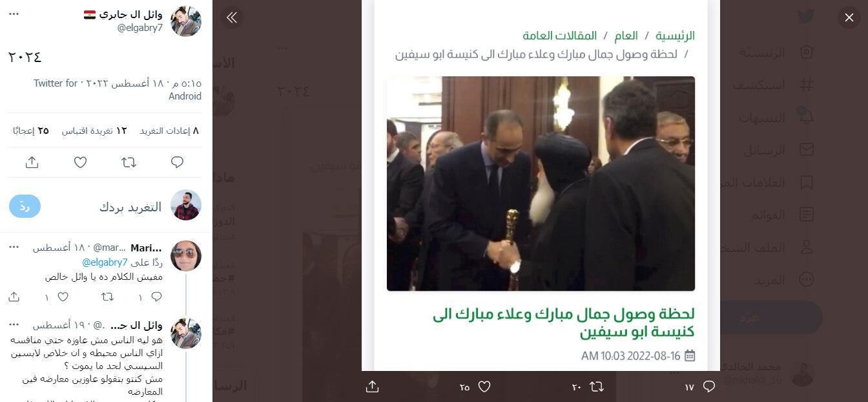
Task: Open Mari's profile avatar
Action: pyautogui.click(x=186, y=255)
